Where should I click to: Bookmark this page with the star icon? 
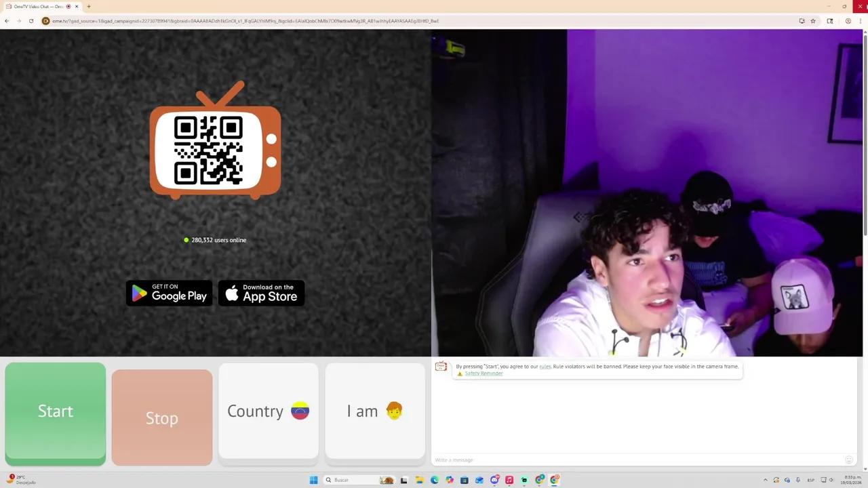click(813, 21)
